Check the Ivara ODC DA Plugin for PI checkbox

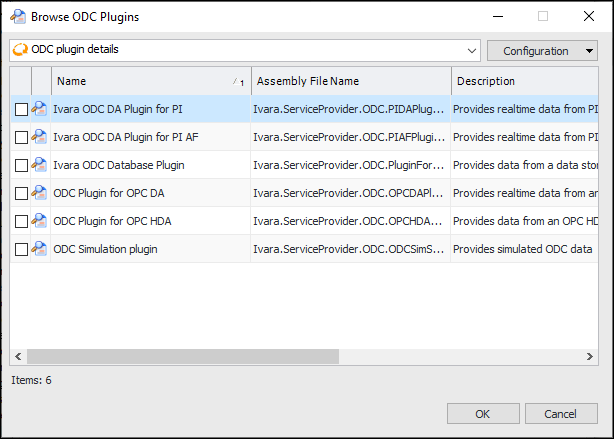[21, 109]
